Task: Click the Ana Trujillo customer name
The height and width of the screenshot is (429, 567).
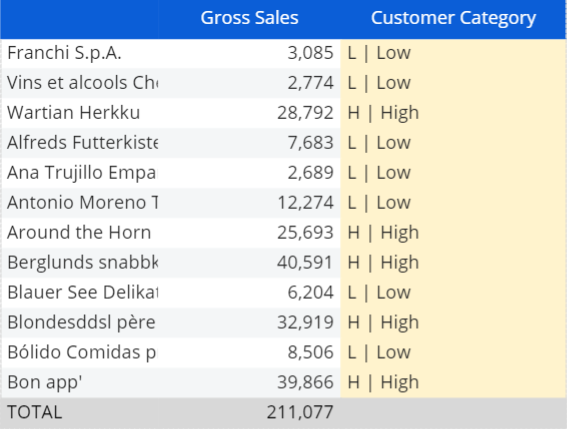Action: [x=82, y=173]
